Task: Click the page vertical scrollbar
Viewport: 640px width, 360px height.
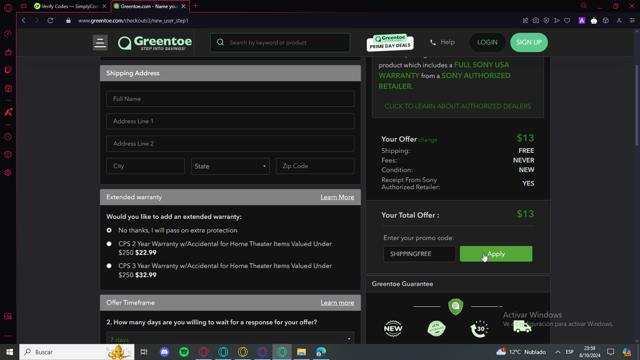Action: point(636,104)
